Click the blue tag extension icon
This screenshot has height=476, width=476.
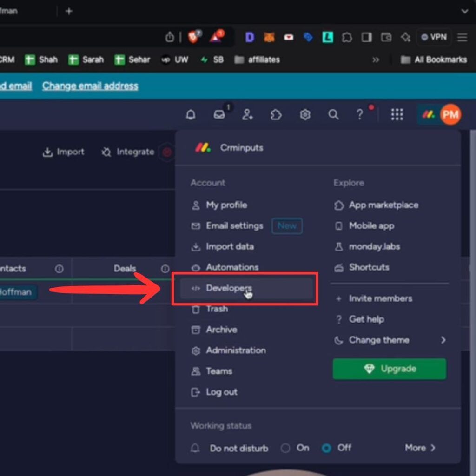[x=308, y=37]
